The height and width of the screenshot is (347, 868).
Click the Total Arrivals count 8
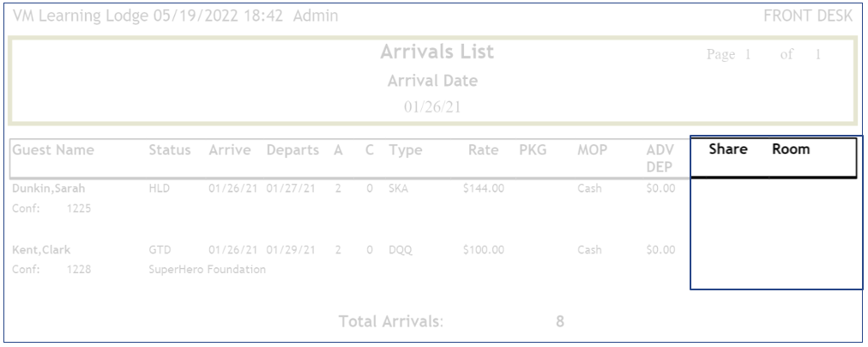(560, 322)
